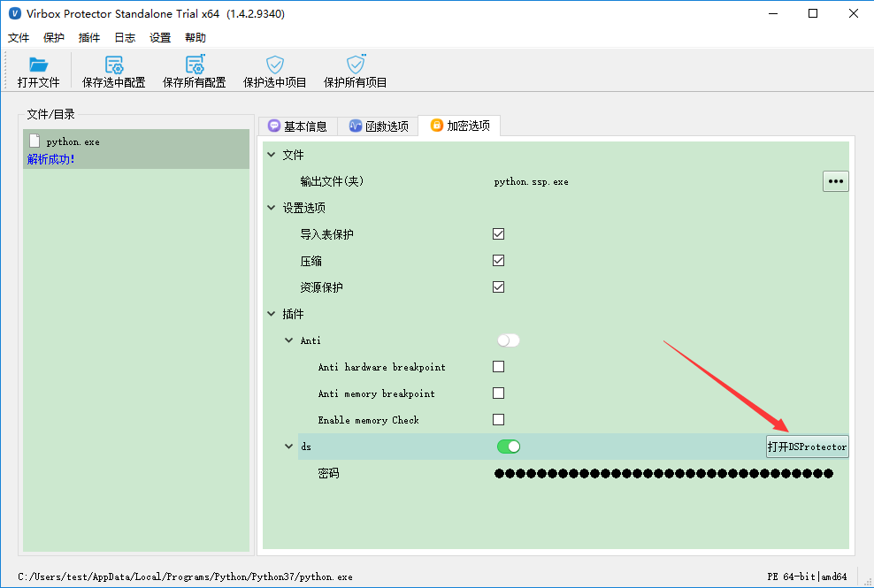Toggle the 导入表保护 checkbox
Image resolution: width=874 pixels, height=588 pixels.
[498, 234]
